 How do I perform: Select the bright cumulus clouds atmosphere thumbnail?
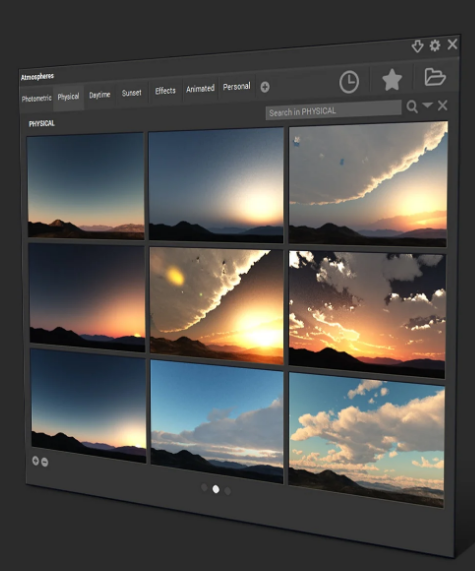click(366, 440)
